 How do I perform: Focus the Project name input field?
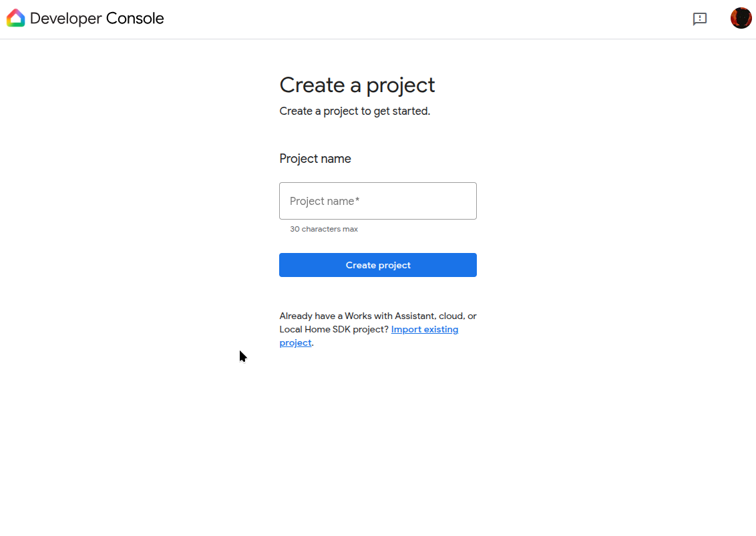click(377, 201)
